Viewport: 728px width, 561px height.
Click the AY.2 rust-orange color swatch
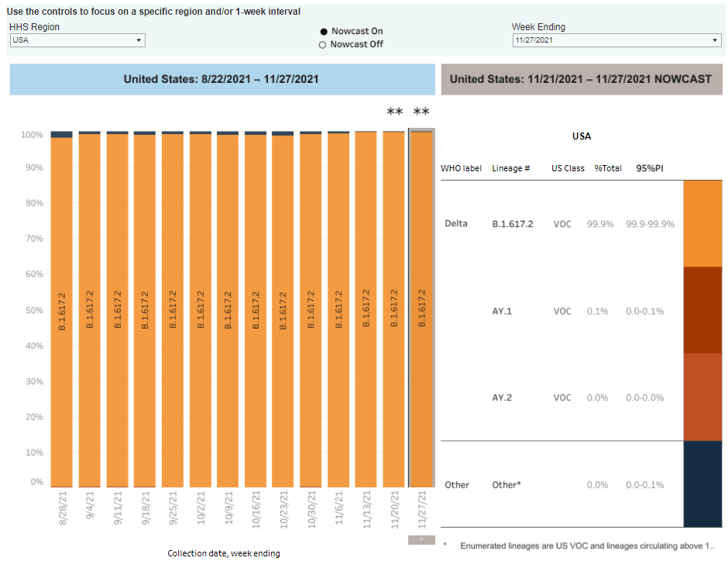click(702, 397)
